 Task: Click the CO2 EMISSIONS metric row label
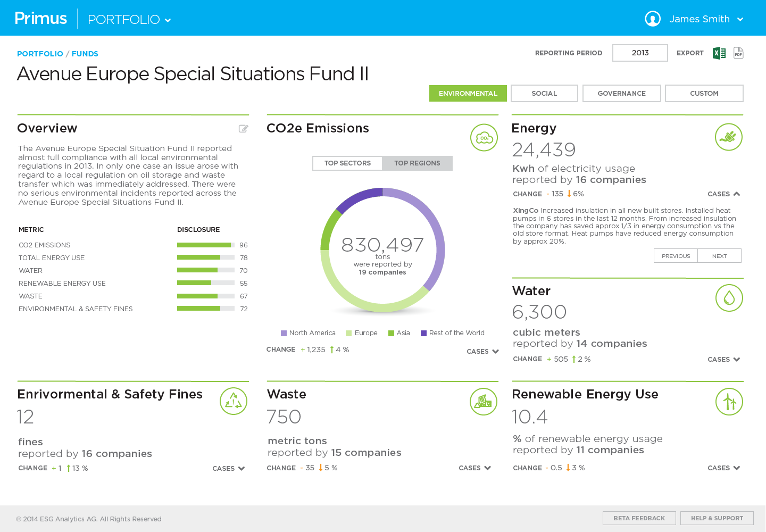coord(45,245)
